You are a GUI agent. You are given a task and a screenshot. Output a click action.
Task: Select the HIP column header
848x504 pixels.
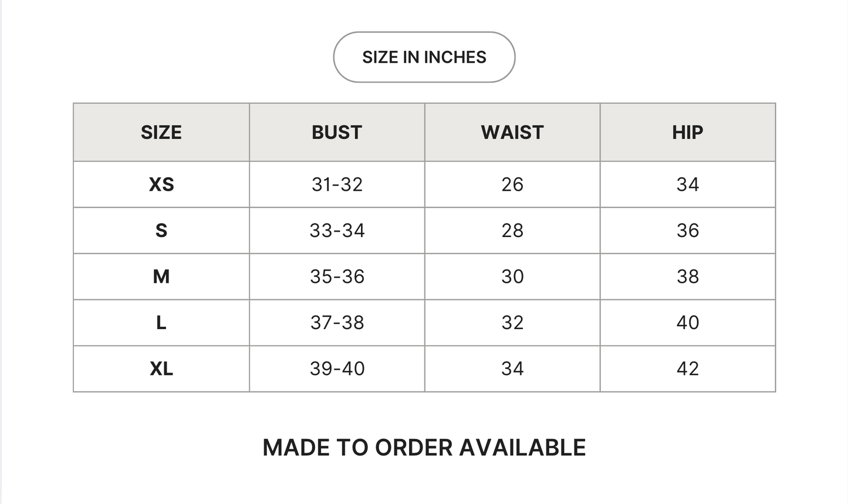click(x=687, y=133)
